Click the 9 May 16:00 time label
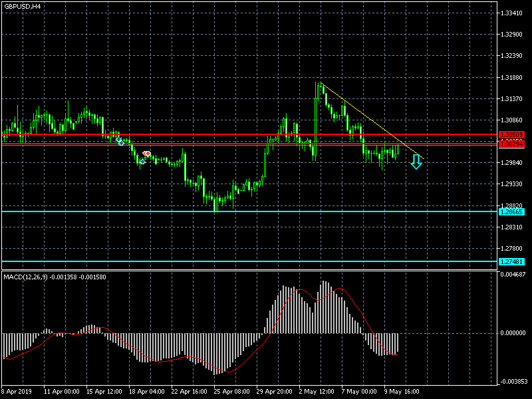This screenshot has height=399, width=532. tap(401, 392)
